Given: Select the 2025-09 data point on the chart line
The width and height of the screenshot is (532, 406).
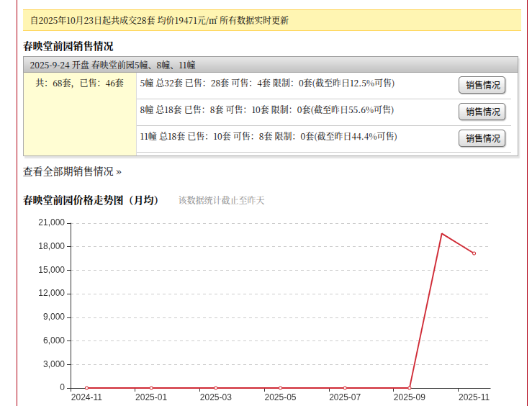Looking at the screenshot, I should (x=410, y=388).
